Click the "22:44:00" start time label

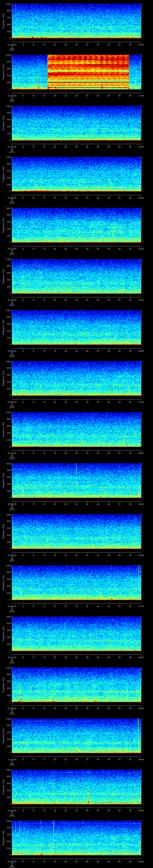click(12, 810)
